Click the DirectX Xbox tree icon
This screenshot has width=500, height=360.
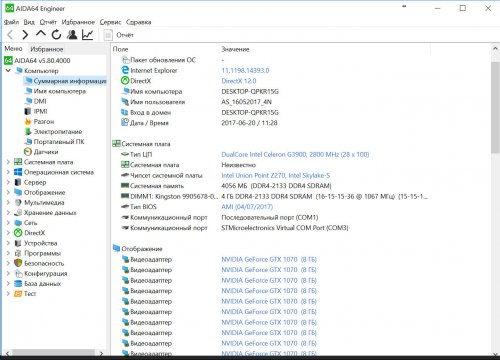(x=18, y=233)
